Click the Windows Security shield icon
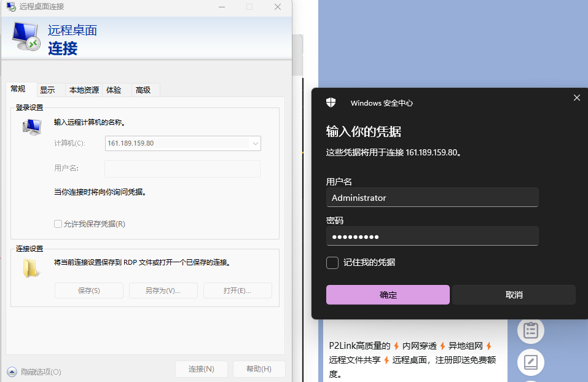The width and height of the screenshot is (588, 382). point(331,103)
